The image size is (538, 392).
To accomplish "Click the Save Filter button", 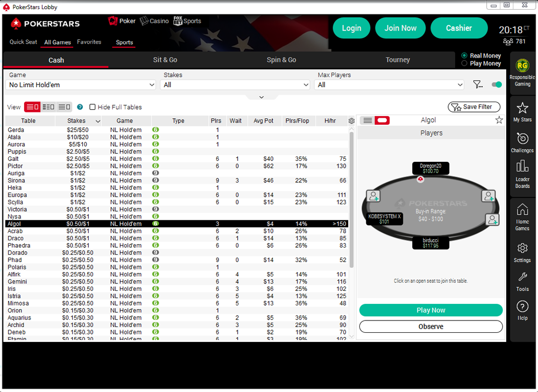I will (474, 107).
